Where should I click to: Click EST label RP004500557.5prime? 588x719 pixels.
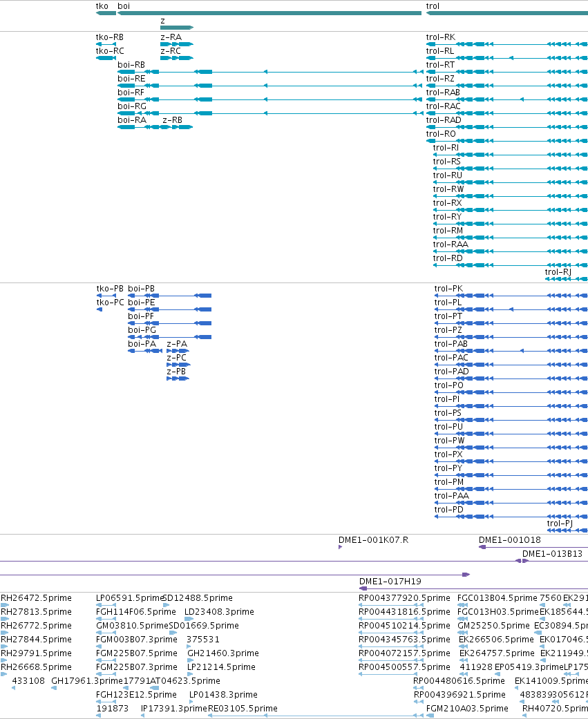(x=404, y=667)
